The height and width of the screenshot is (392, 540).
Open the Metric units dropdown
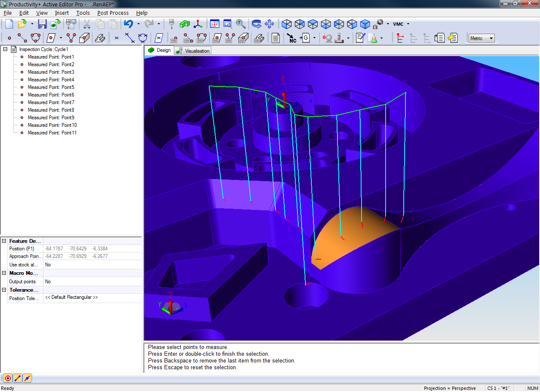tap(481, 38)
